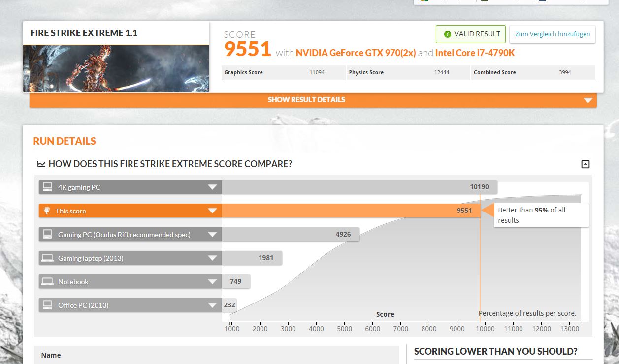The width and height of the screenshot is (619, 364).
Task: Collapse the score comparison section with the corner icon
Action: click(x=585, y=164)
